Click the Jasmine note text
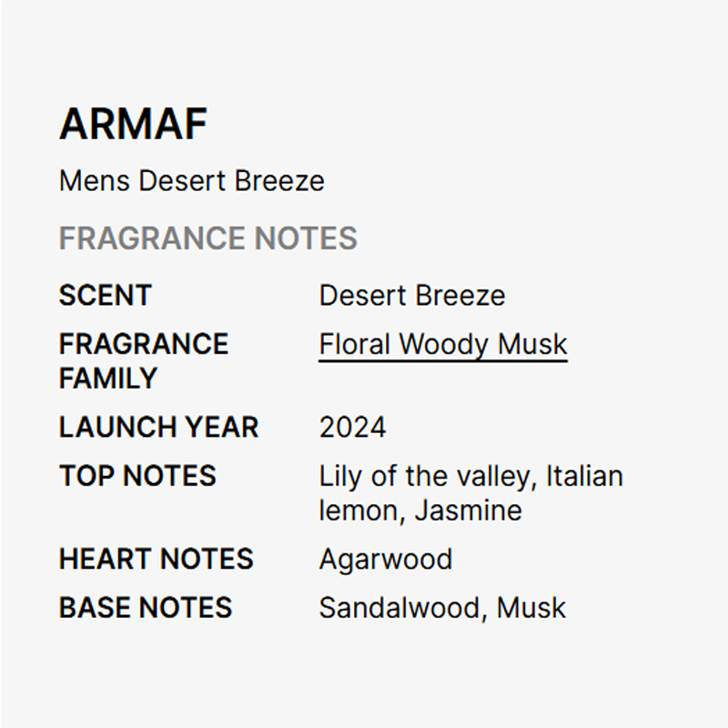Viewport: 728px width, 728px height. pos(468,511)
